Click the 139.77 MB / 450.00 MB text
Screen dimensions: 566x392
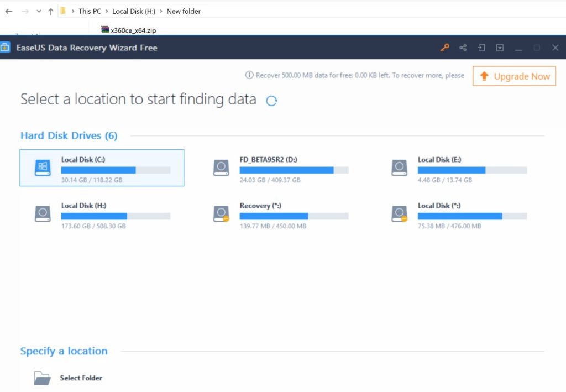pyautogui.click(x=273, y=226)
